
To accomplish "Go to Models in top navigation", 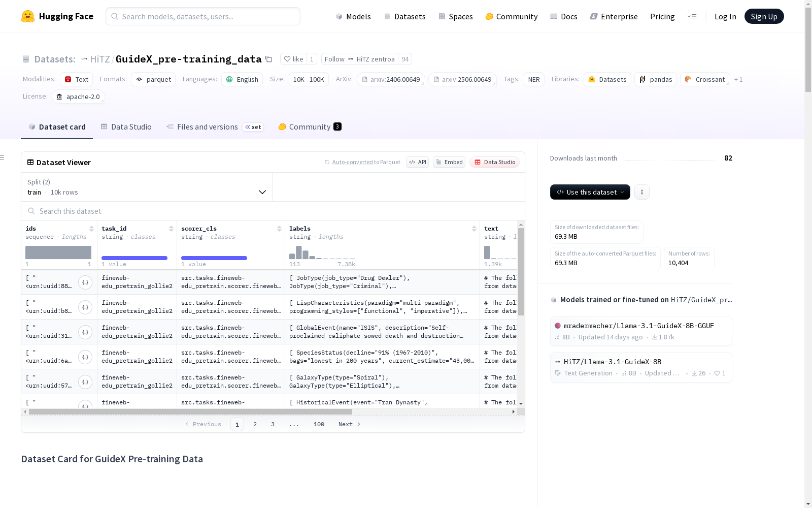I will [353, 16].
